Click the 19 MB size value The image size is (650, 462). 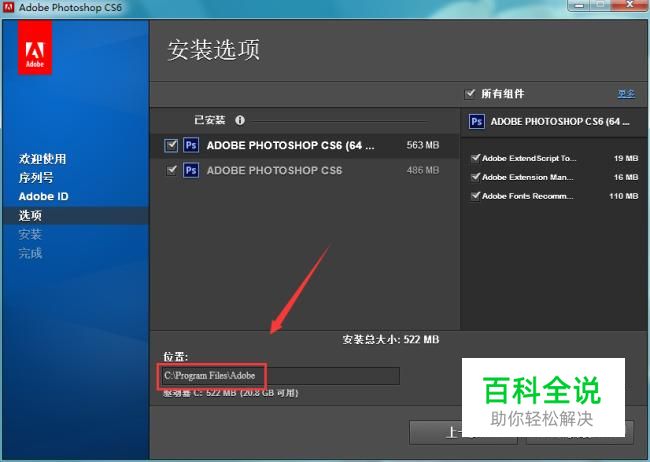(x=626, y=158)
